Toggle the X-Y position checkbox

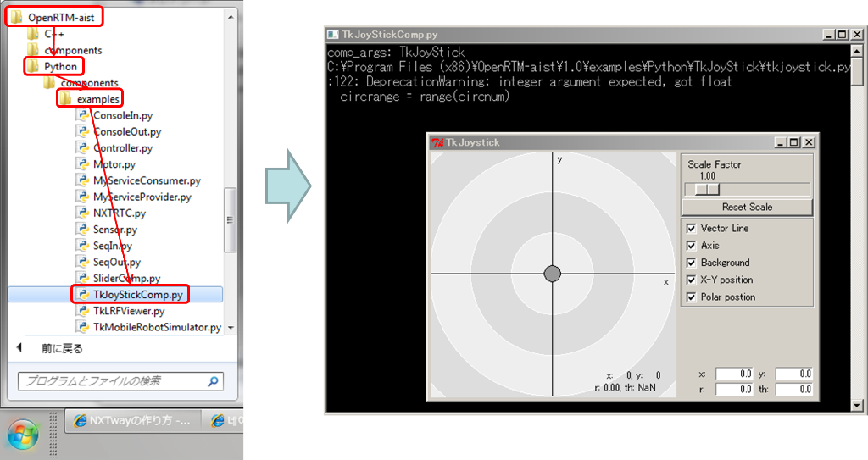[x=691, y=280]
